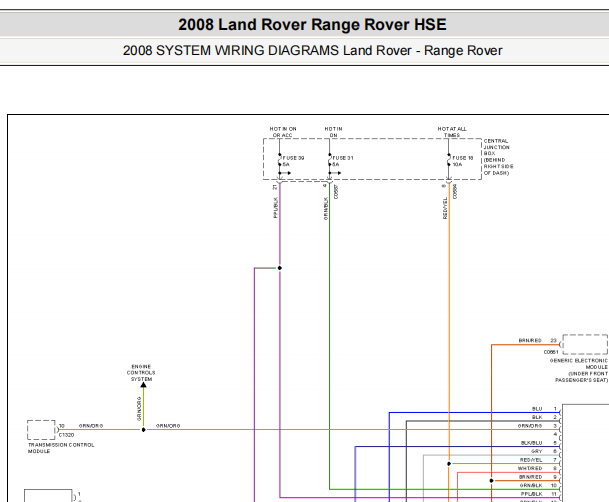Select the "HOT IN ON OR ACC" label

tap(283, 132)
